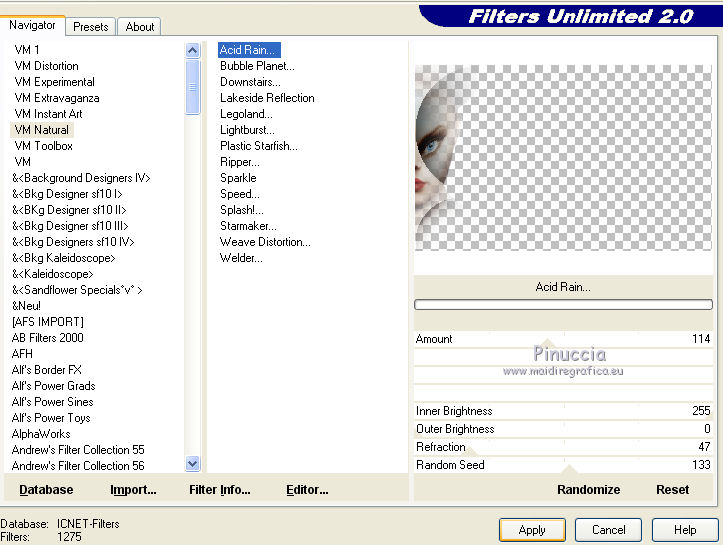This screenshot has width=723, height=545.
Task: Select &<Kaleidoscope> category
Action: (x=52, y=274)
